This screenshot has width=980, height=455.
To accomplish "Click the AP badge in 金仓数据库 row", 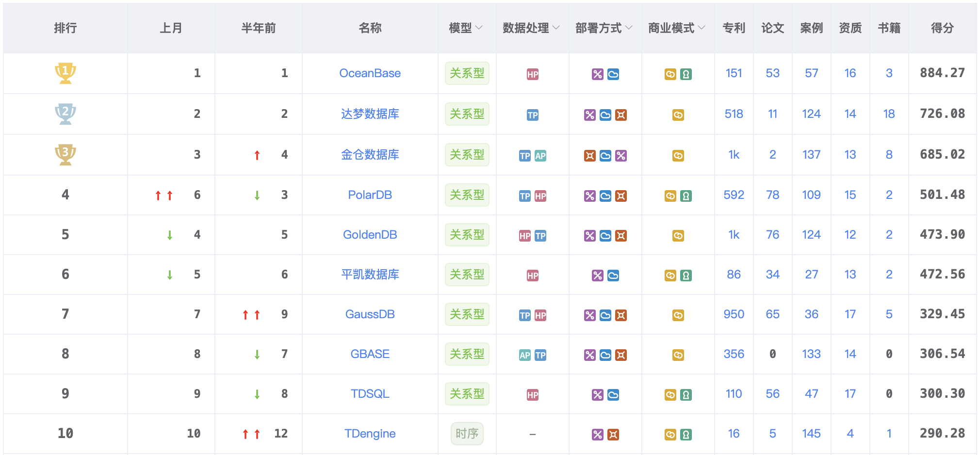I will click(x=540, y=156).
